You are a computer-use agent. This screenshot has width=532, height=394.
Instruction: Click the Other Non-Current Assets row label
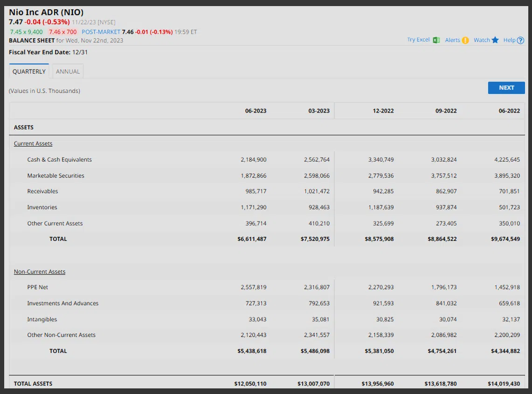[x=62, y=335]
